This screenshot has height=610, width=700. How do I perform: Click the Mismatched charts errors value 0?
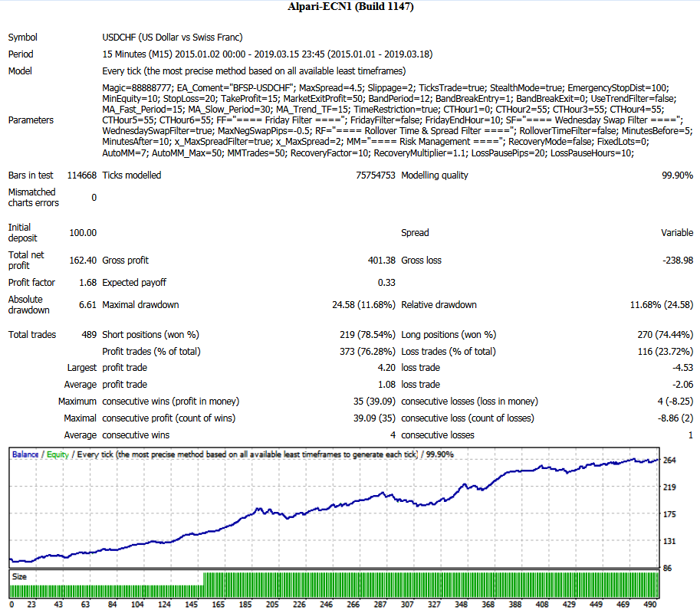(94, 198)
